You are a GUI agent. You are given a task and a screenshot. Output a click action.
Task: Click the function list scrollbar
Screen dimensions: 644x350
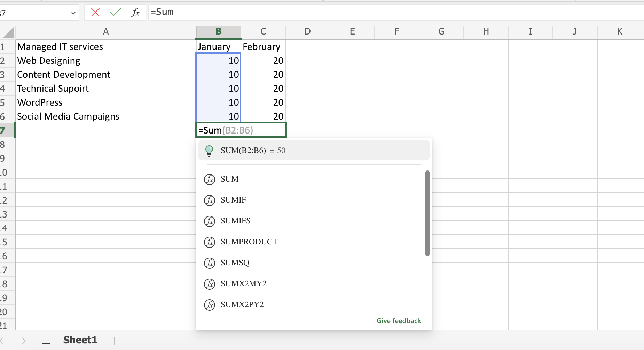[427, 213]
